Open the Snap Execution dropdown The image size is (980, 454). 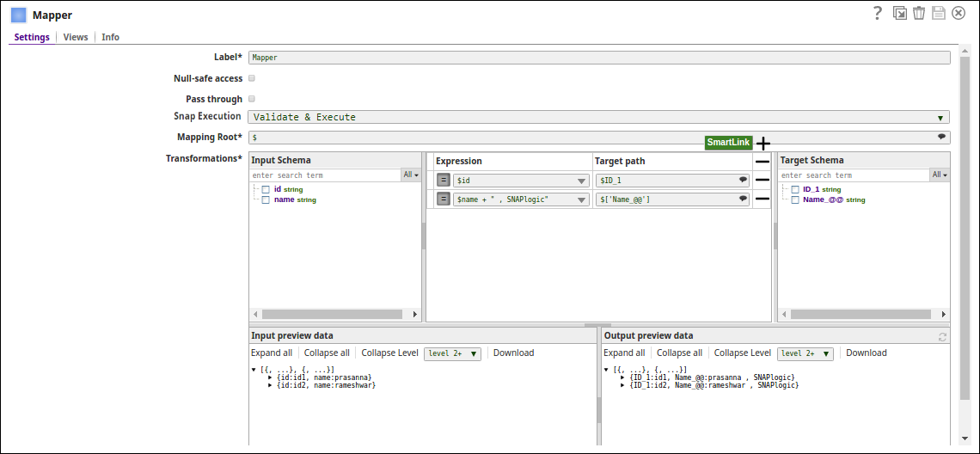[599, 117]
